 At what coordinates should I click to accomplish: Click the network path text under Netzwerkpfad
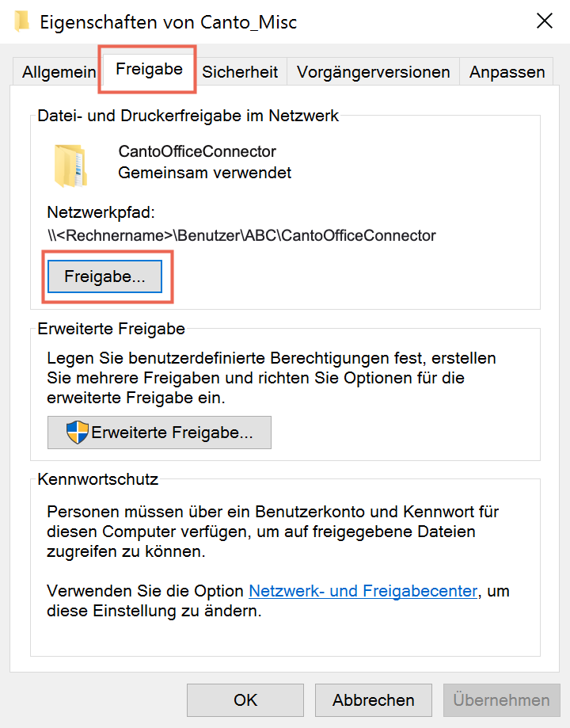[241, 235]
